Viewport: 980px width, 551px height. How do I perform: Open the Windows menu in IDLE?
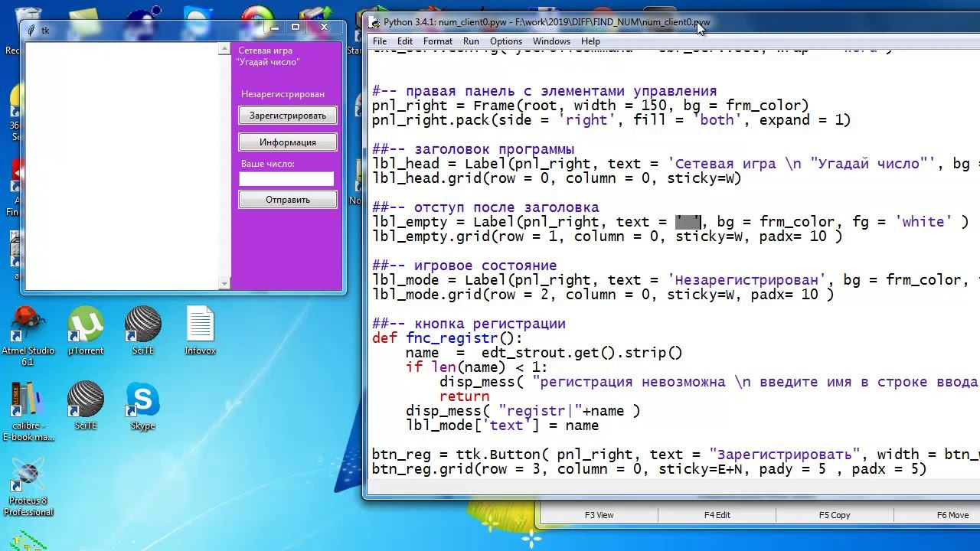[551, 41]
